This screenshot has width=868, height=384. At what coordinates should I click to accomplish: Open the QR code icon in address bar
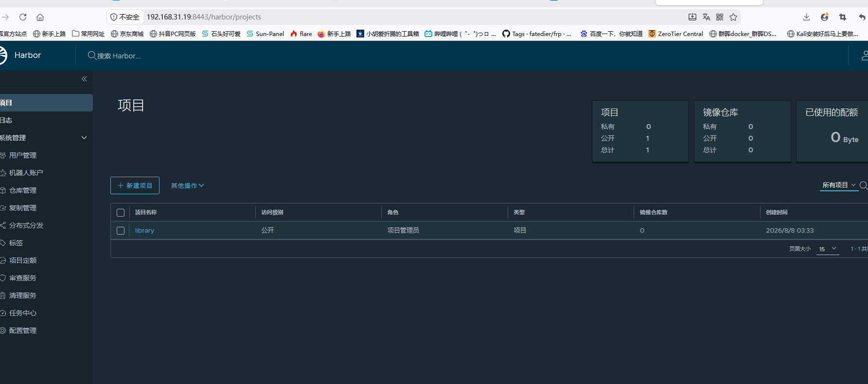[720, 17]
